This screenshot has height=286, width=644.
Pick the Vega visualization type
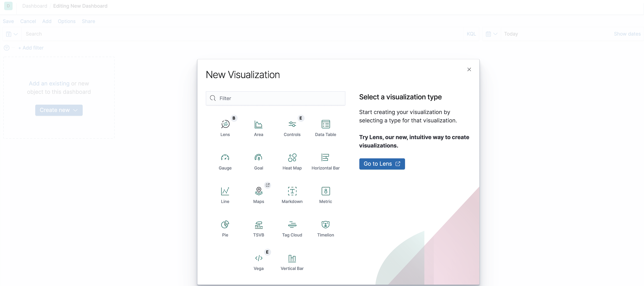point(259,261)
